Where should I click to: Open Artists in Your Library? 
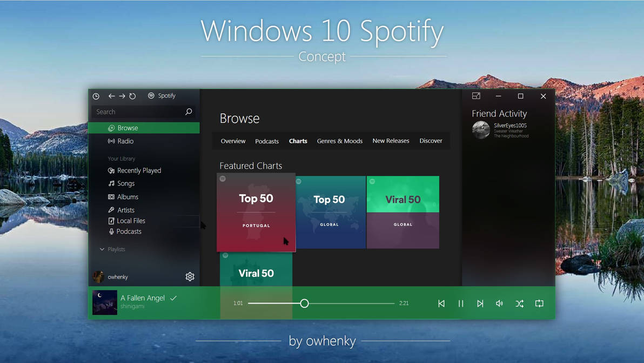(121, 210)
